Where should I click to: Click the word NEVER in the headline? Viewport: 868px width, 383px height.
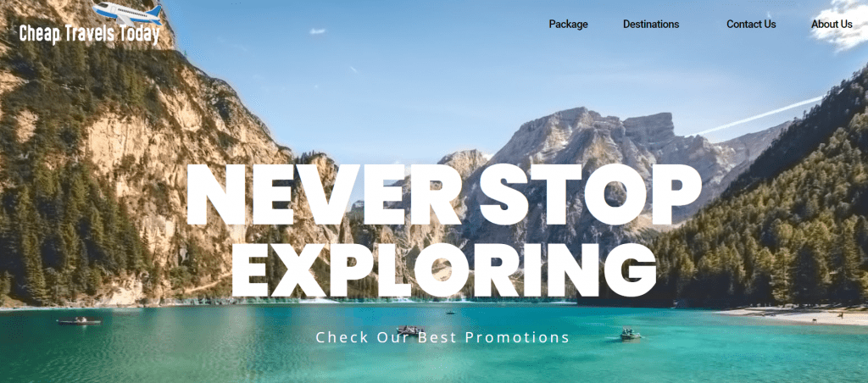[325, 195]
